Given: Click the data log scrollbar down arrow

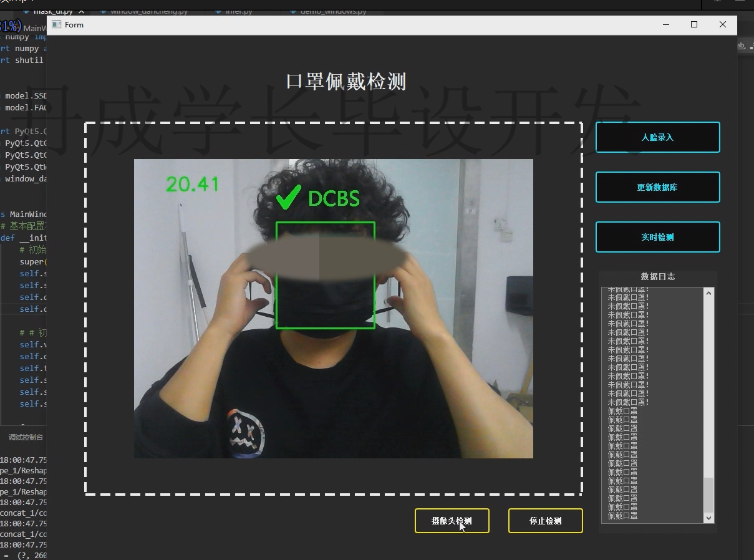Looking at the screenshot, I should [708, 518].
